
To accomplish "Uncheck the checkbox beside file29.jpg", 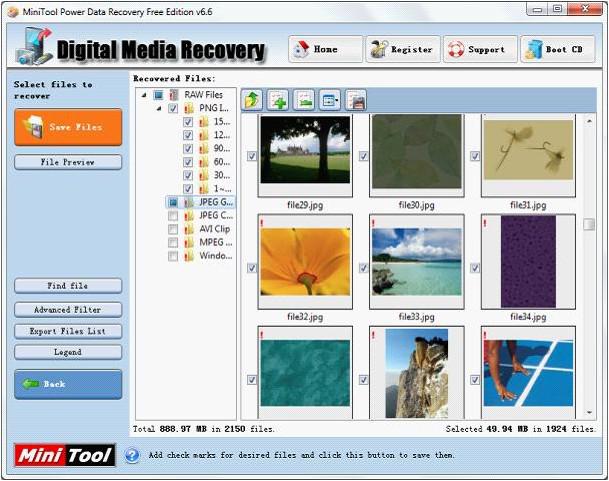I will pyautogui.click(x=252, y=156).
